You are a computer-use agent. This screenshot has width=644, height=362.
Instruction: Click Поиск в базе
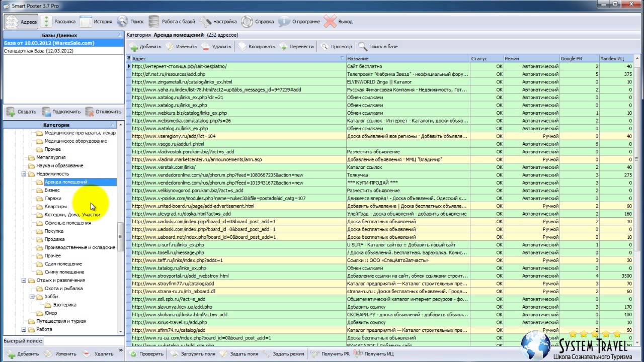tap(378, 47)
